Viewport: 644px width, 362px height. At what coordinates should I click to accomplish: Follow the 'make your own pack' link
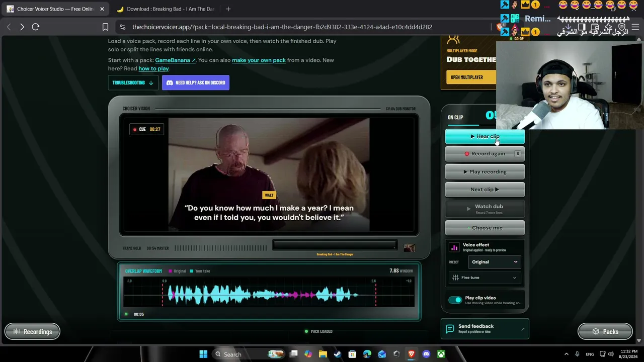259,60
